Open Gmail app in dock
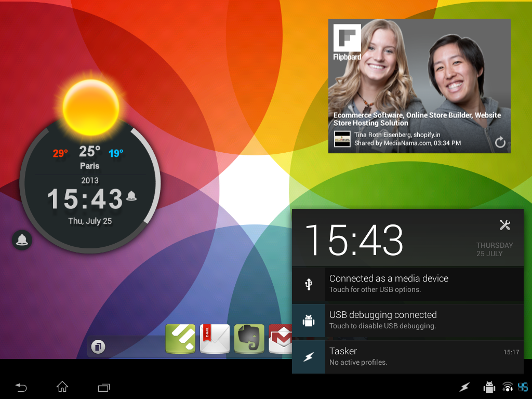532x399 pixels. [281, 339]
